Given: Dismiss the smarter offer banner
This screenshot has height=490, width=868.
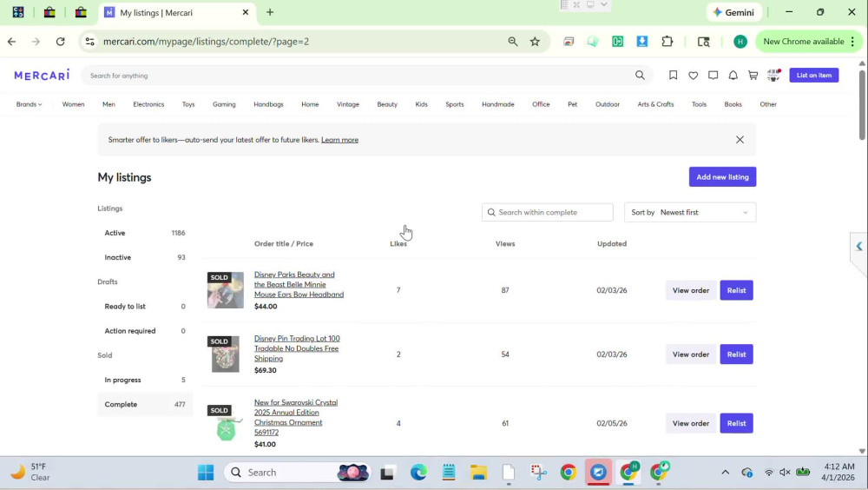Looking at the screenshot, I should coord(740,140).
